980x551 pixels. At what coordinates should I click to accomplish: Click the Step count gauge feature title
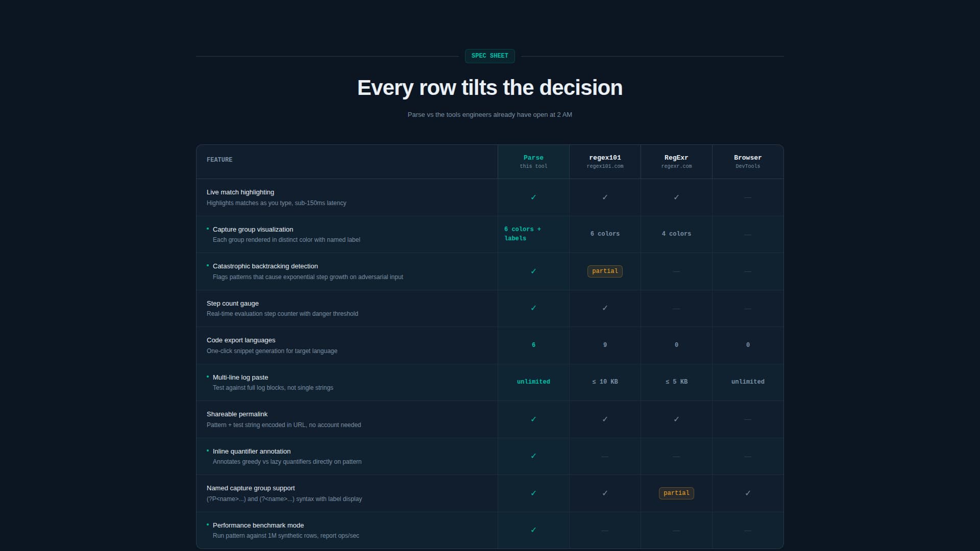coord(233,304)
